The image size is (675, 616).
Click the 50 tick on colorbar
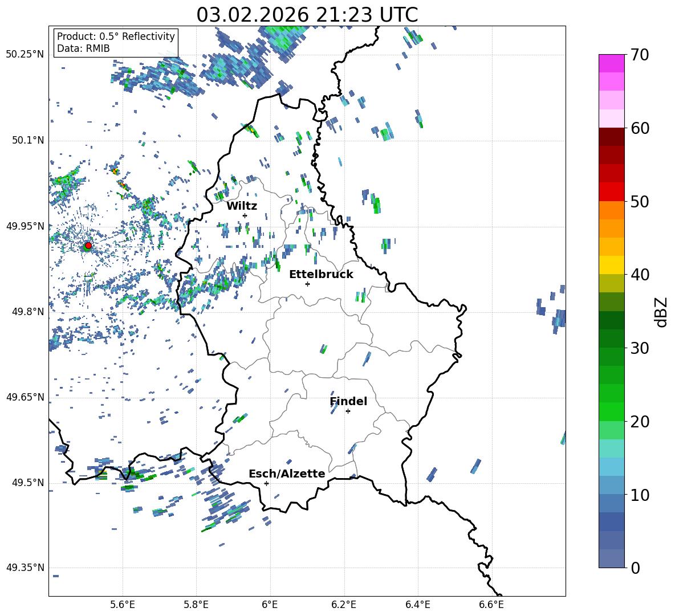click(640, 201)
